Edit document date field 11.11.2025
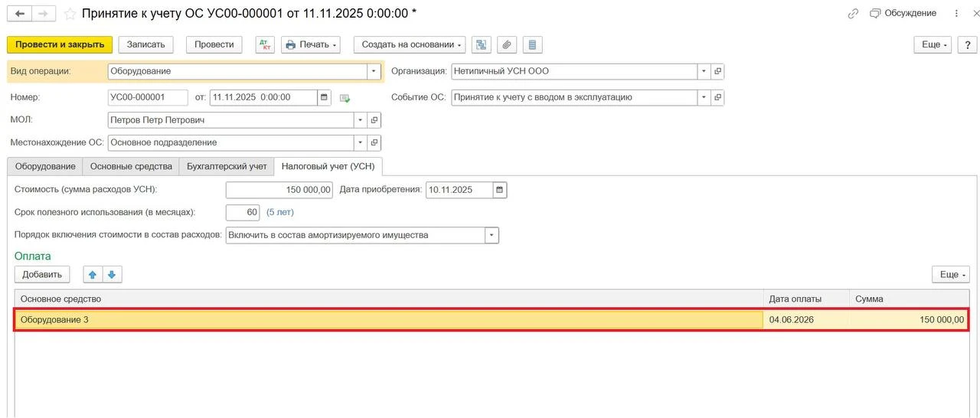The width and height of the screenshot is (980, 418). [263, 97]
